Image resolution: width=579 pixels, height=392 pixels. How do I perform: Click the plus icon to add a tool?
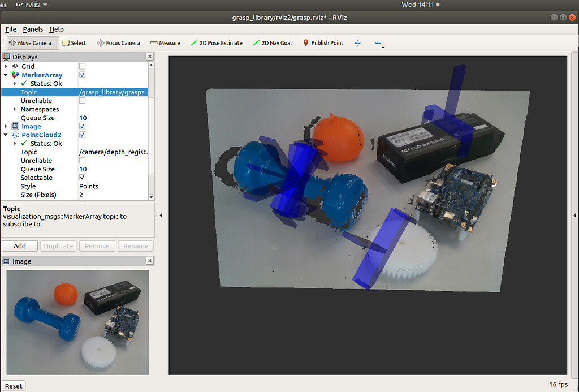(357, 42)
